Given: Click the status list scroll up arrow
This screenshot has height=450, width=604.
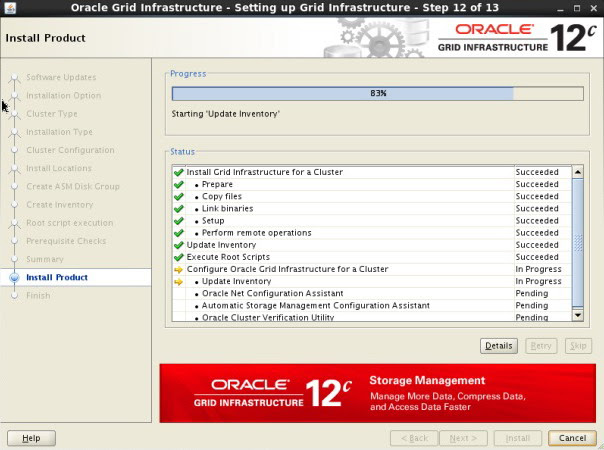Looking at the screenshot, I should click(x=577, y=172).
